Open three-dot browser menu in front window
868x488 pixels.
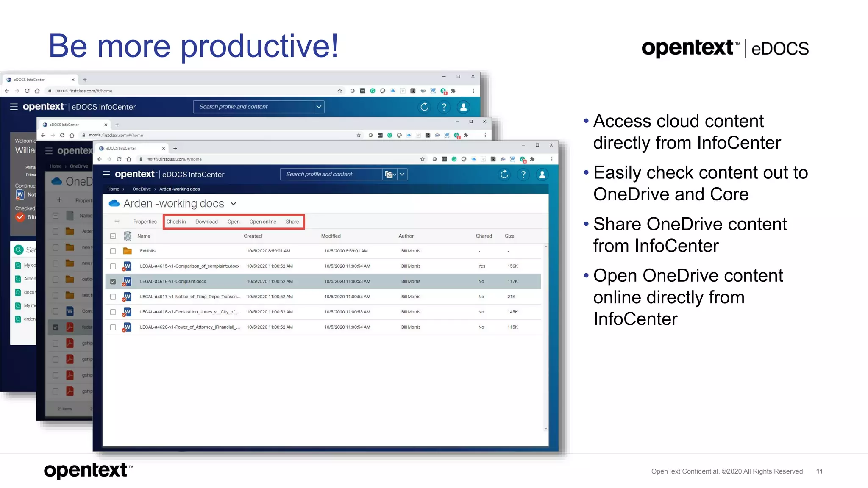pyautogui.click(x=551, y=159)
